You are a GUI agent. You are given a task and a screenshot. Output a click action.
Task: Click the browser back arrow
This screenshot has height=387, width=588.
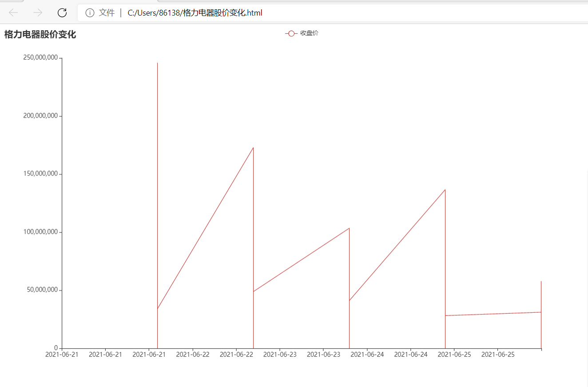coord(13,13)
